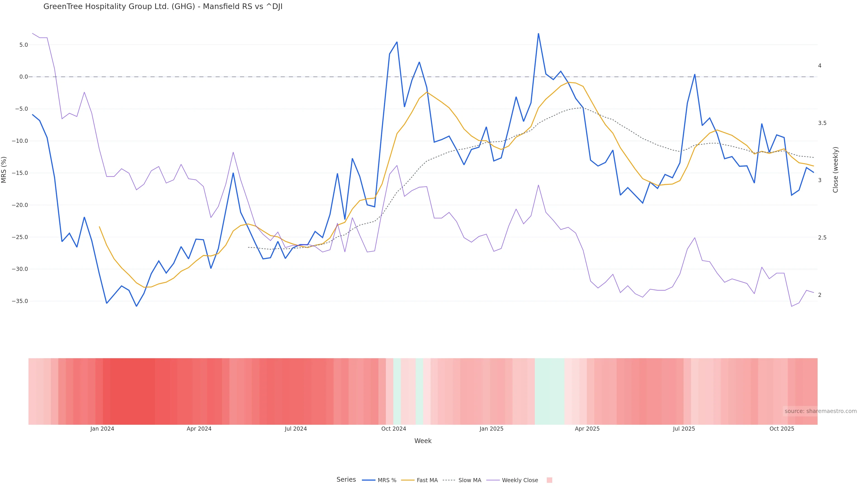Click the 'Week' x-axis title
This screenshot has height=488, width=868.
tap(423, 441)
